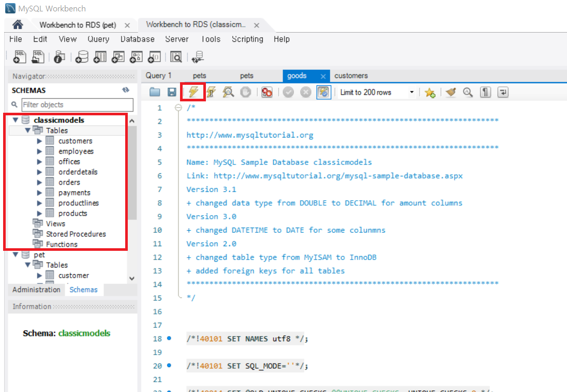Viewport: 567px width, 392px height.
Task: Create a new view icon
Action: tap(118, 57)
